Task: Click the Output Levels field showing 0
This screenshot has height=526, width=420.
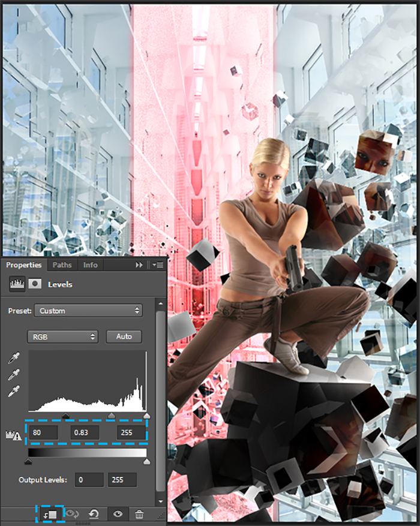Action: pos(89,480)
